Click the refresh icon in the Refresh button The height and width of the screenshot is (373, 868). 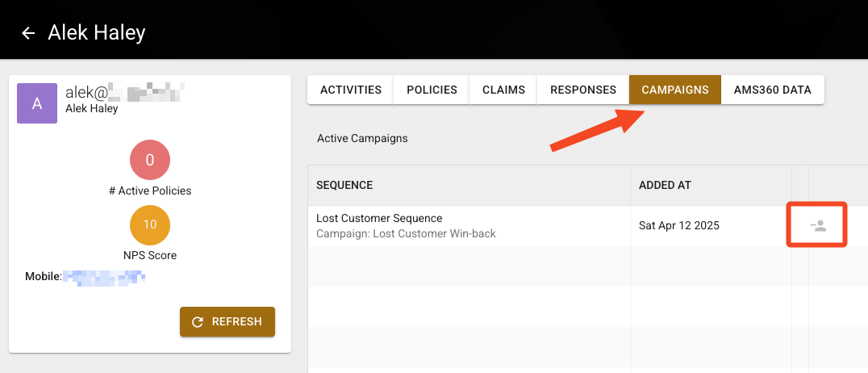(x=198, y=322)
